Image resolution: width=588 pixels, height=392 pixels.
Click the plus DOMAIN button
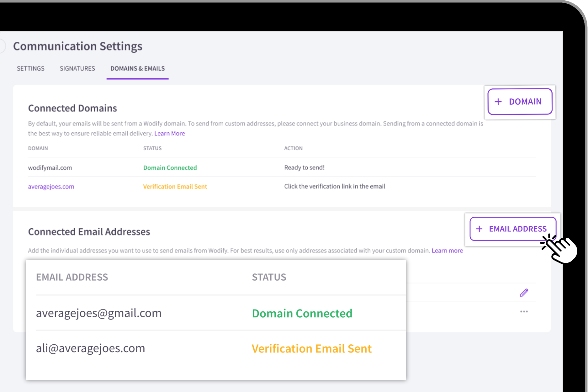(520, 102)
